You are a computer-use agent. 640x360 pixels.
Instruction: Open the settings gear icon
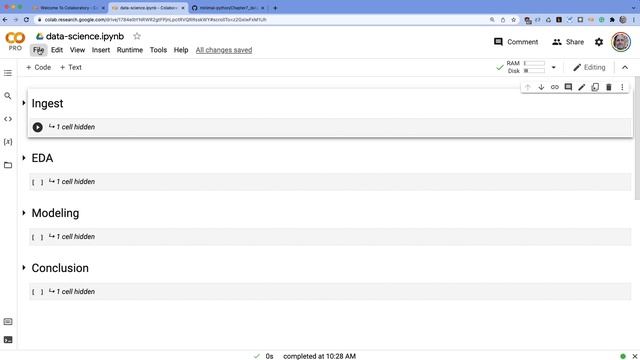[x=599, y=42]
